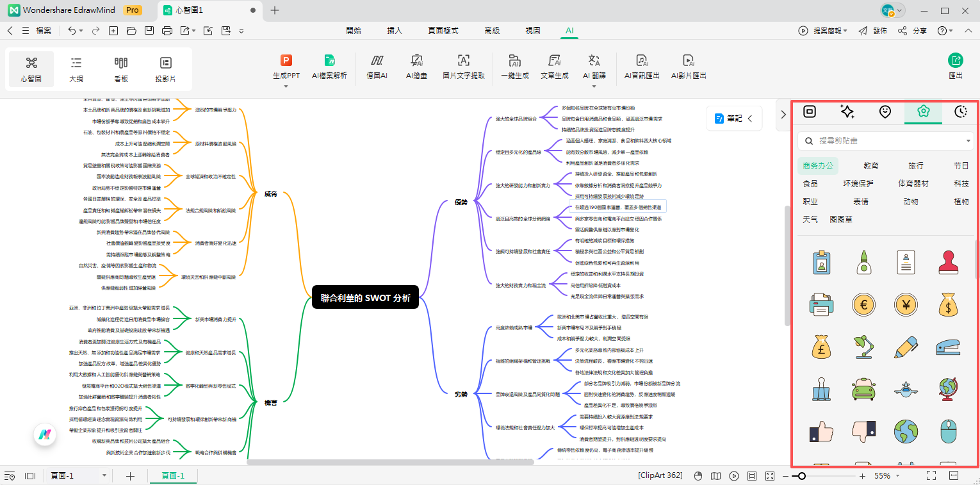Click the AI影片匯出 export icon
The height and width of the screenshot is (485, 980).
688,67
